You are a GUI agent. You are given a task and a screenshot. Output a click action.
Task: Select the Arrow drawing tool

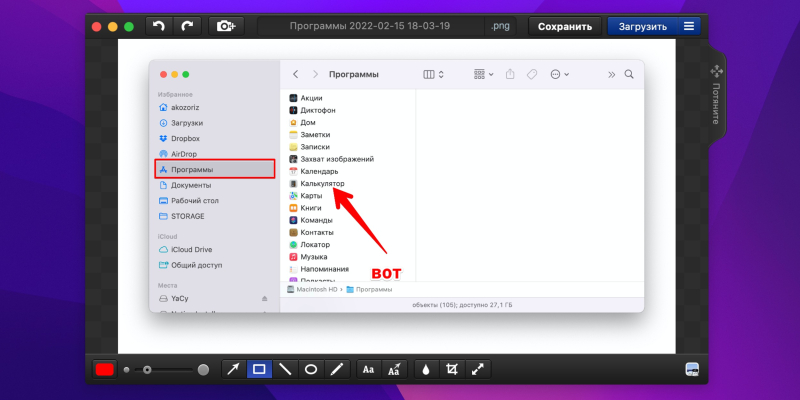[x=233, y=369]
